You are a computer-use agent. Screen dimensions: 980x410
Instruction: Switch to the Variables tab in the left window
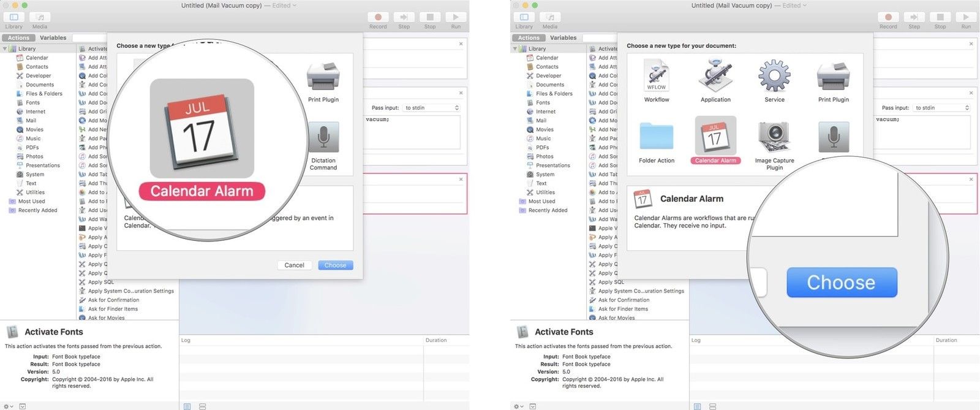click(53, 38)
